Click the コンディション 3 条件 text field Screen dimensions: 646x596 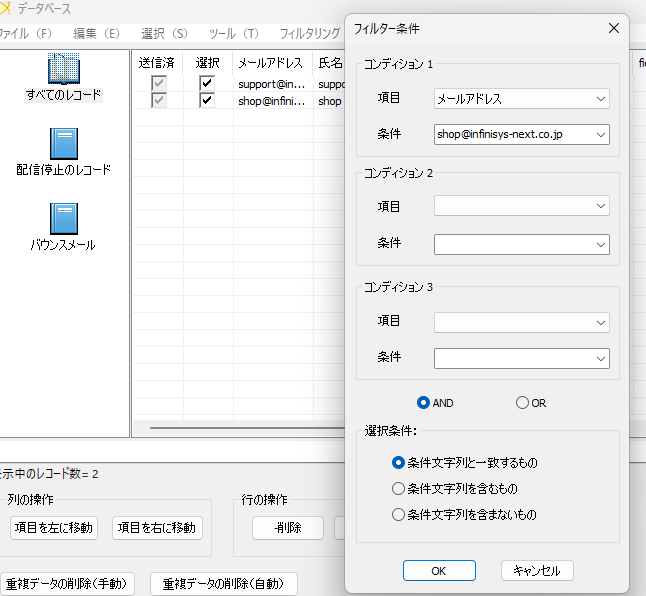[x=513, y=359]
